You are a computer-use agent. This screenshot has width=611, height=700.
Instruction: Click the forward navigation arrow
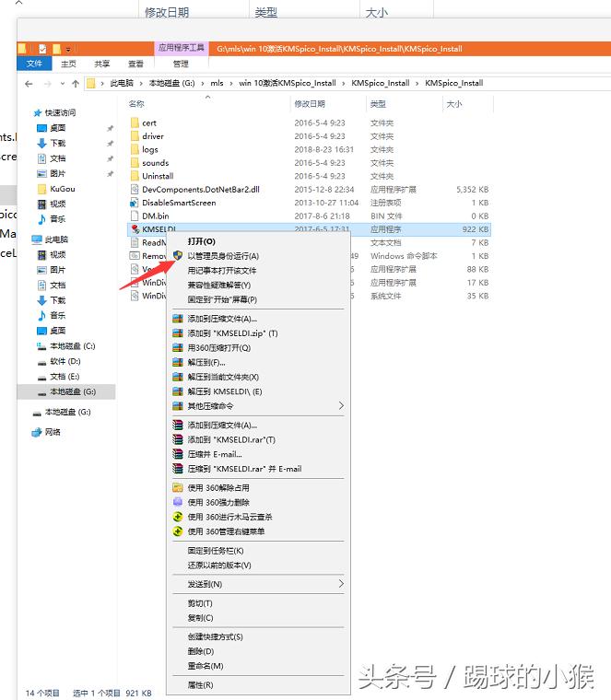pyautogui.click(x=47, y=84)
